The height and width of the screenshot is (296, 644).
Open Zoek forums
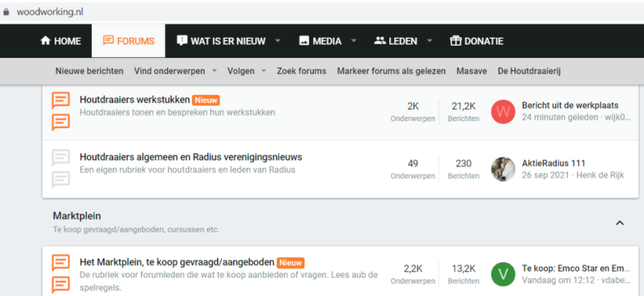(x=301, y=71)
